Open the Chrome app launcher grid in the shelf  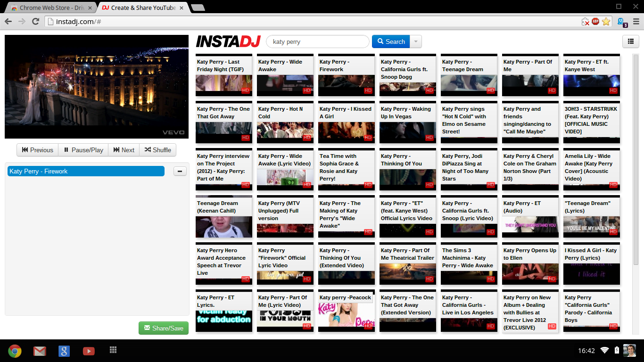113,351
